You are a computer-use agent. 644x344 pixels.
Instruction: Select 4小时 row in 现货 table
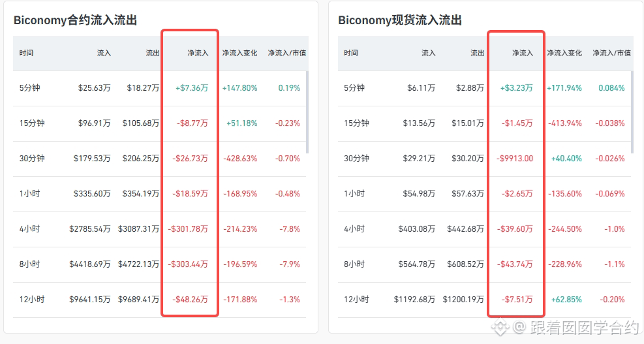pos(484,229)
